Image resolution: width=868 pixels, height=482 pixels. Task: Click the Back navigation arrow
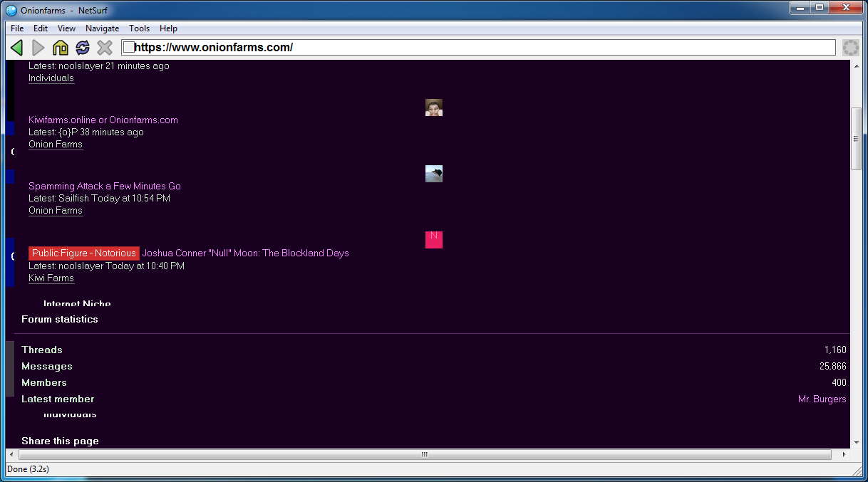[17, 48]
